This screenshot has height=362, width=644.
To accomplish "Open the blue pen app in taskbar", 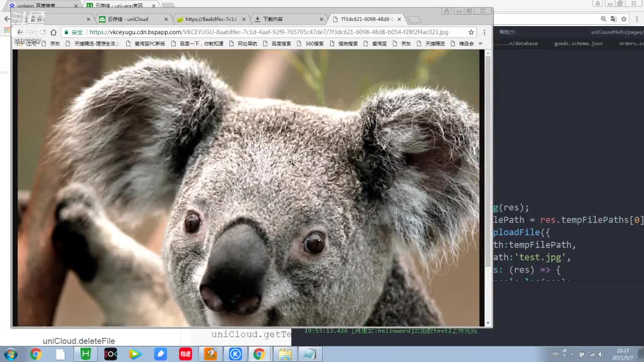I will tap(160, 354).
